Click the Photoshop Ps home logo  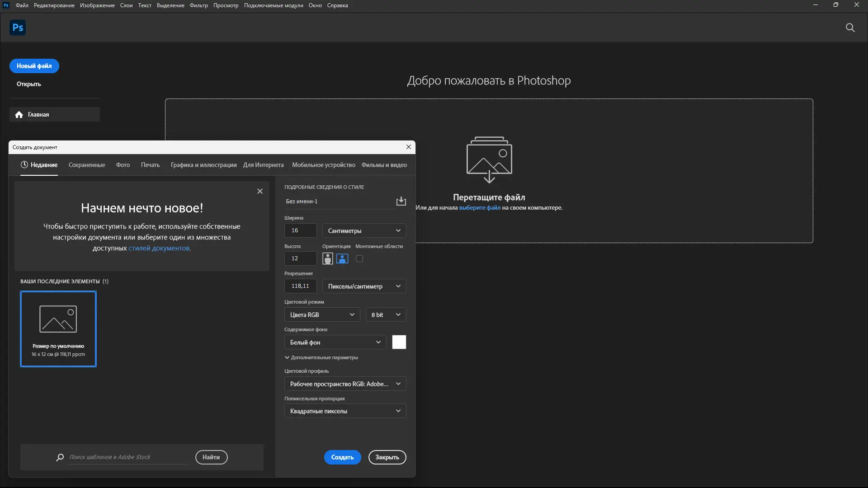click(x=18, y=28)
